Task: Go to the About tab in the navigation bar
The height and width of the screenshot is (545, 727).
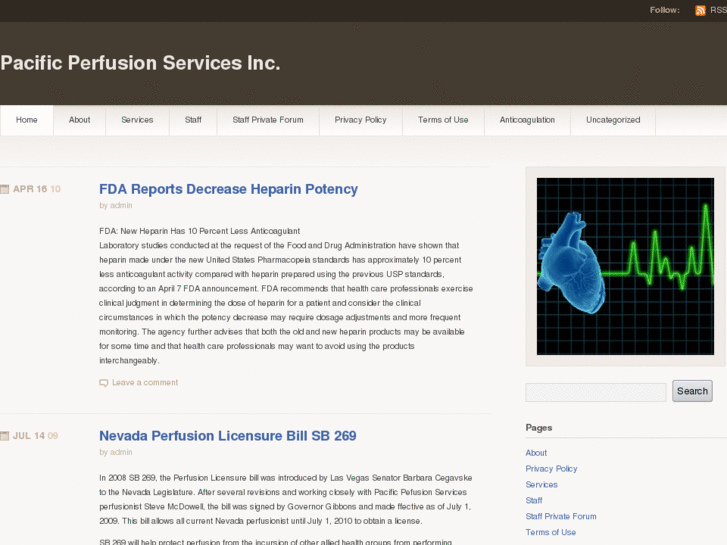Action: point(79,120)
